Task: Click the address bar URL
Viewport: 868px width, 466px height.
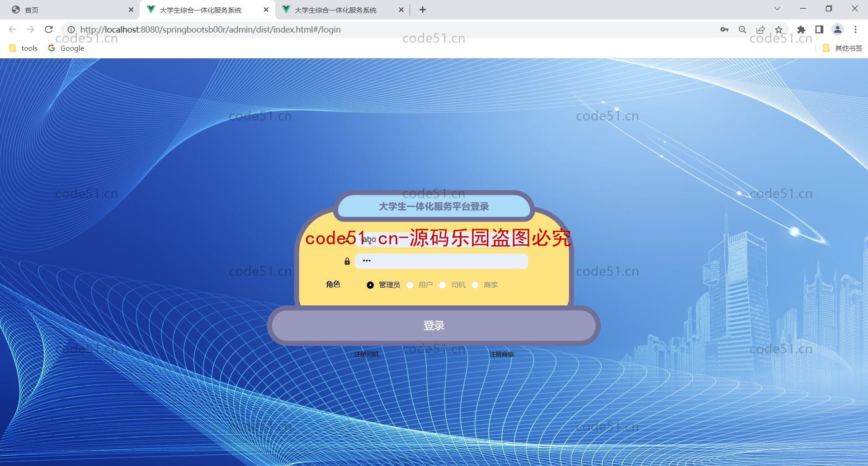Action: coord(210,29)
